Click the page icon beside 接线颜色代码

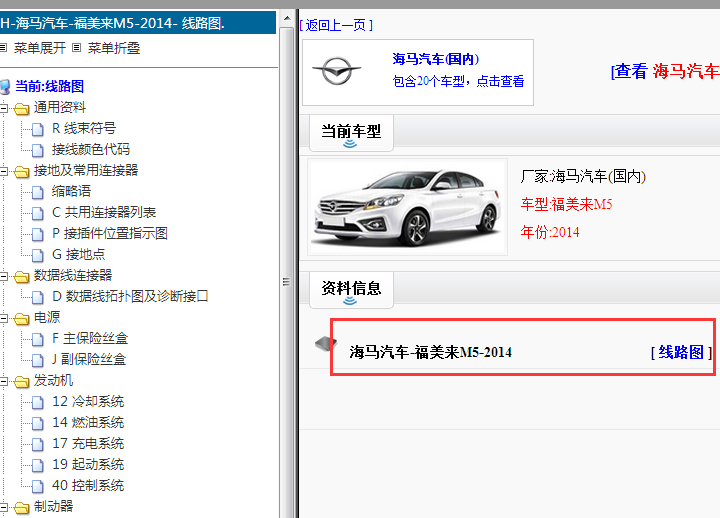click(38, 150)
